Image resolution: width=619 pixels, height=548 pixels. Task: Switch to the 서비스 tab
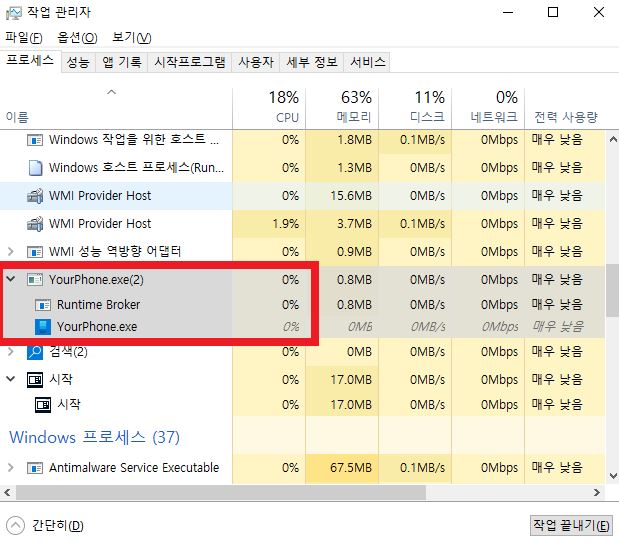coord(367,62)
